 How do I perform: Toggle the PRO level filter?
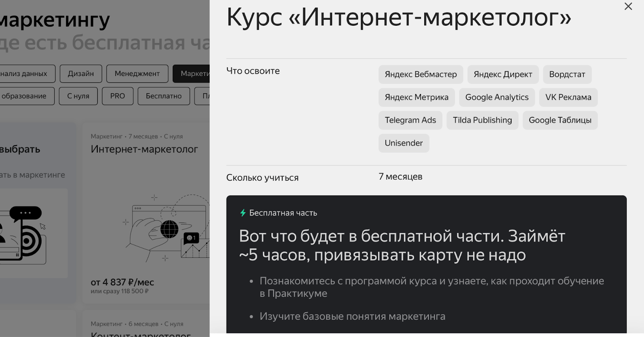118,96
